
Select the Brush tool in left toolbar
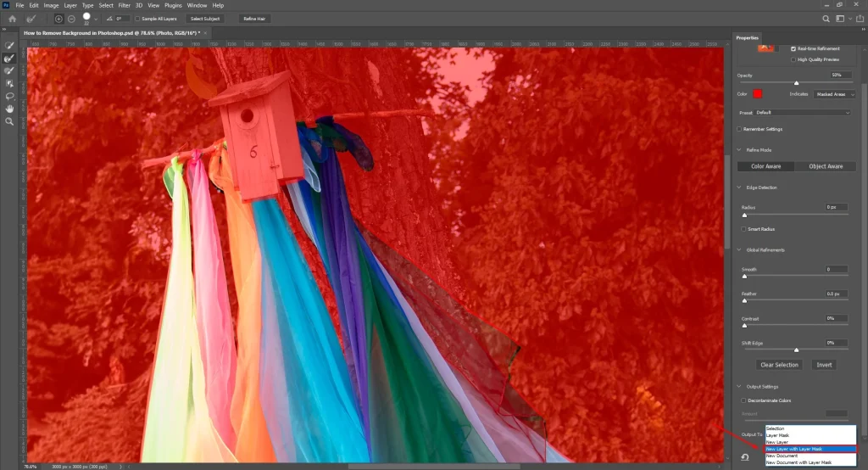9,71
